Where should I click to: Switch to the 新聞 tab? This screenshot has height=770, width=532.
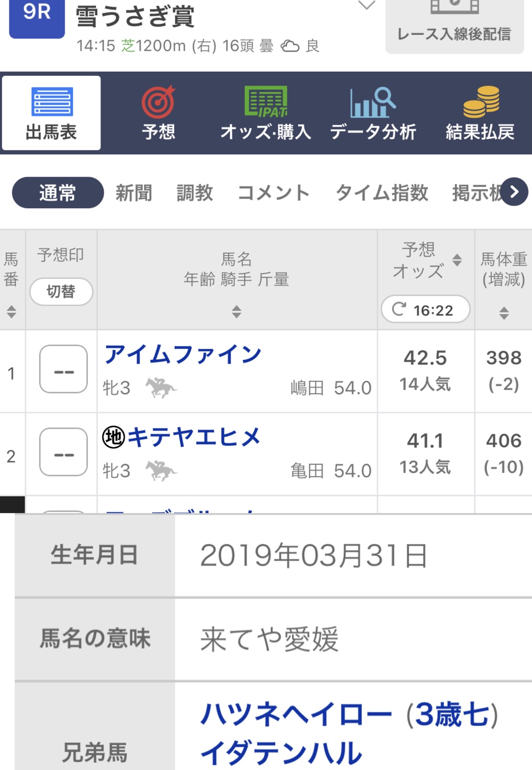tap(134, 193)
